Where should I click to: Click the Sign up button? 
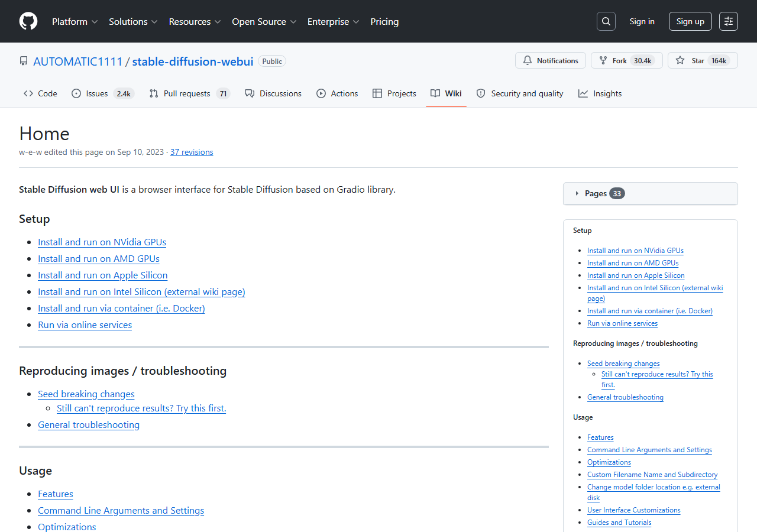coord(690,21)
